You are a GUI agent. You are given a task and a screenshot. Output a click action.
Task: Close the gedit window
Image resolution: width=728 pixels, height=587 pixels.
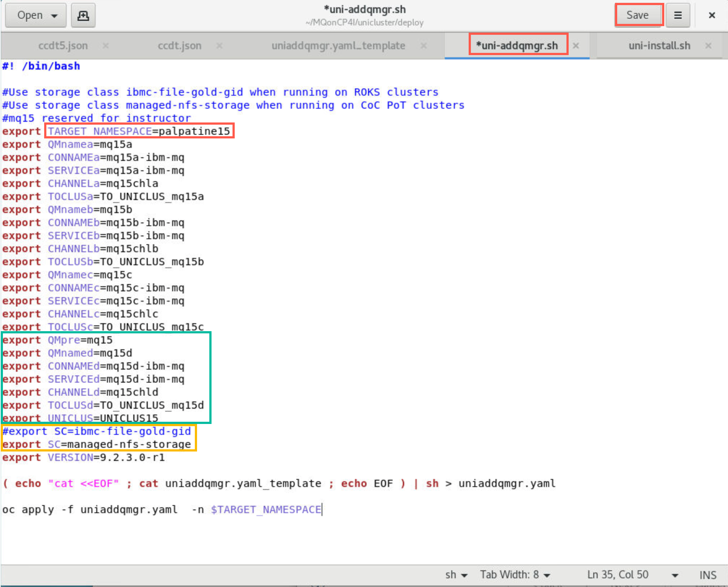pos(712,15)
